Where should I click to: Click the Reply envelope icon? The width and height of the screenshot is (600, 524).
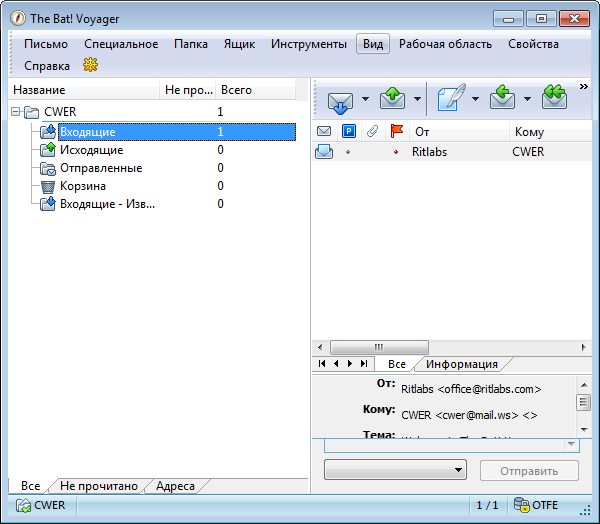pos(503,99)
